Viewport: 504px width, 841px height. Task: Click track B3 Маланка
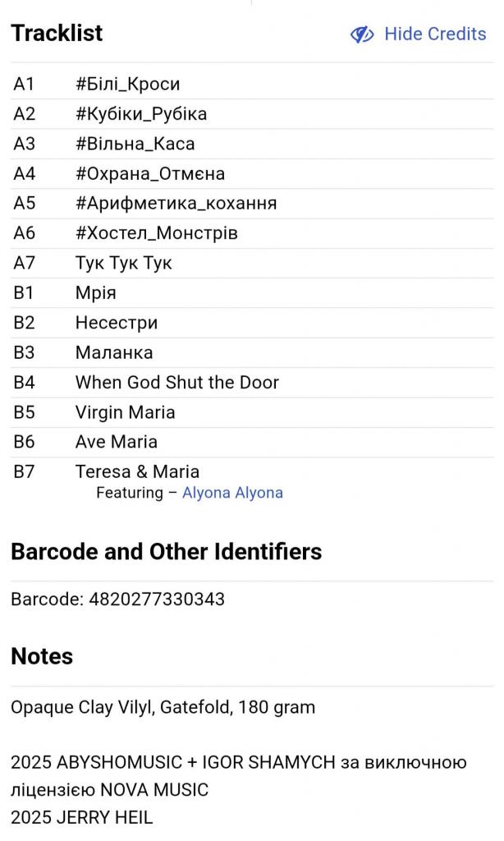point(113,352)
